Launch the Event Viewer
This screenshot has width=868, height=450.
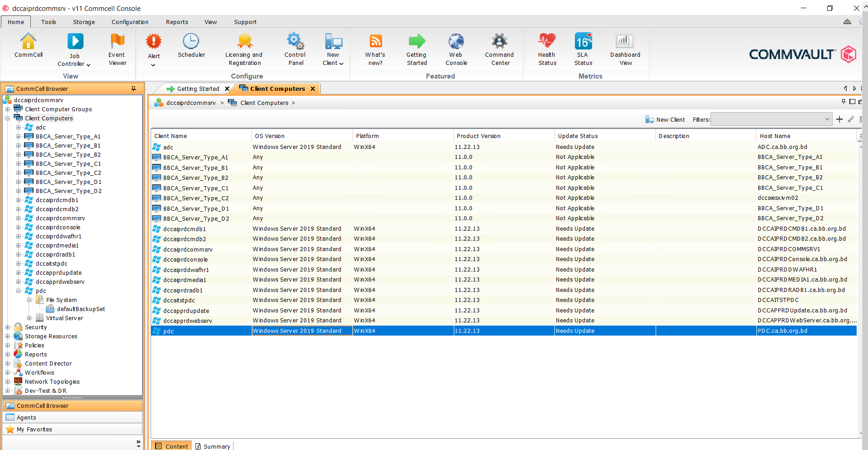(117, 49)
